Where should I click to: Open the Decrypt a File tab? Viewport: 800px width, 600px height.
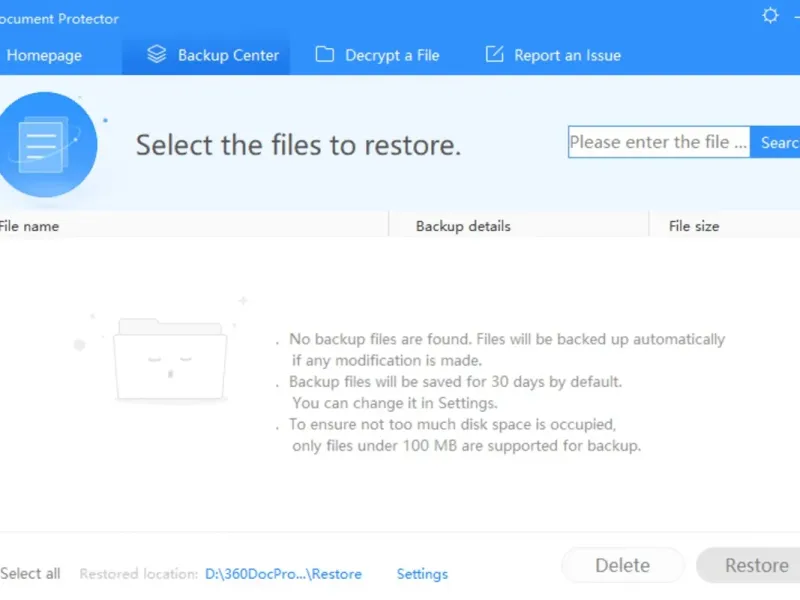pyautogui.click(x=392, y=56)
